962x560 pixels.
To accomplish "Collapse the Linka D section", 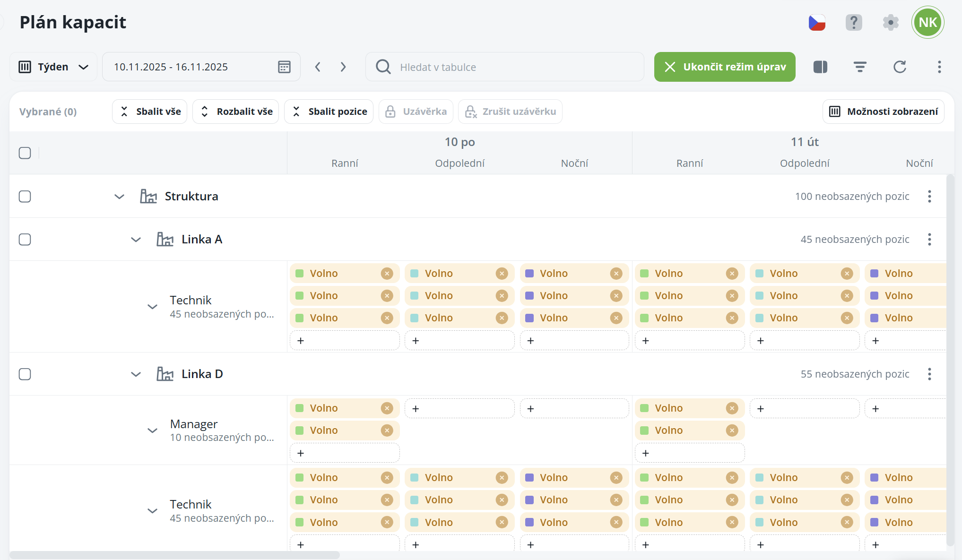I will pos(136,374).
